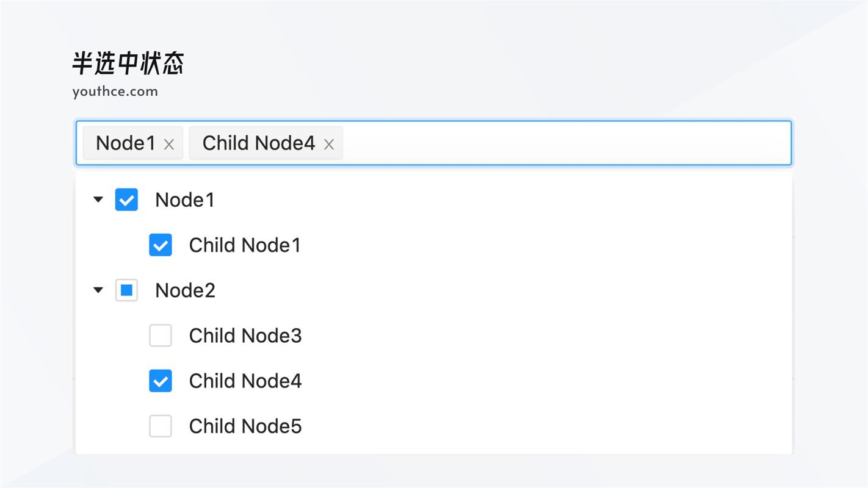868x488 pixels.
Task: Select the Node1 tree label
Action: (x=184, y=200)
